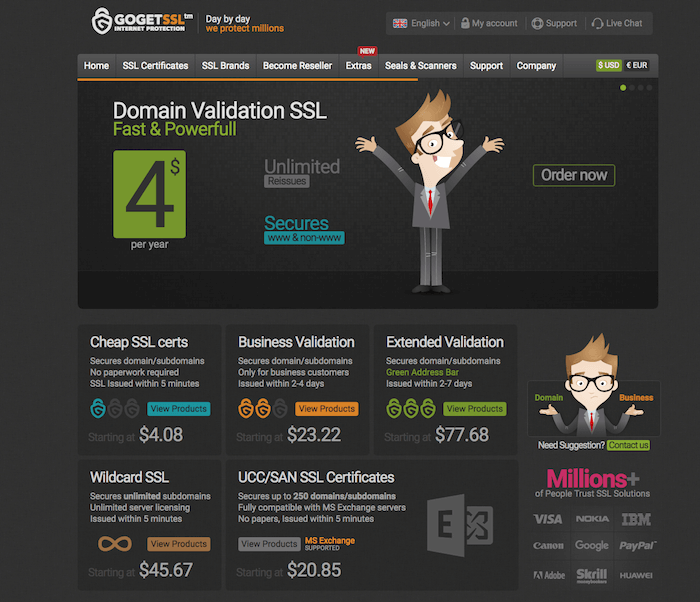Open the Extras menu marked NEW
This screenshot has width=700, height=602.
(358, 66)
